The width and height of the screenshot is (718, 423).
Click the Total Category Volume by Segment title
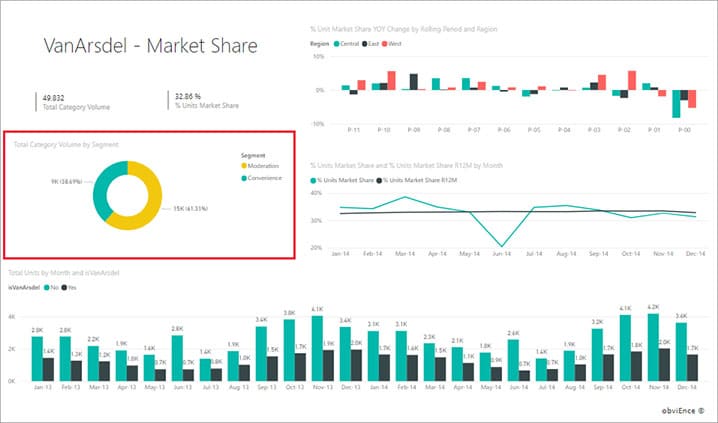coord(66,145)
